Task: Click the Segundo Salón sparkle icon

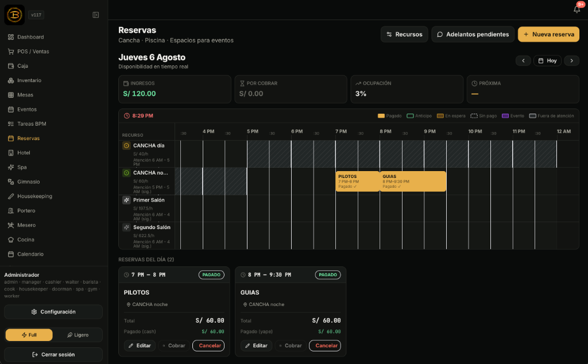Action: pos(126,227)
